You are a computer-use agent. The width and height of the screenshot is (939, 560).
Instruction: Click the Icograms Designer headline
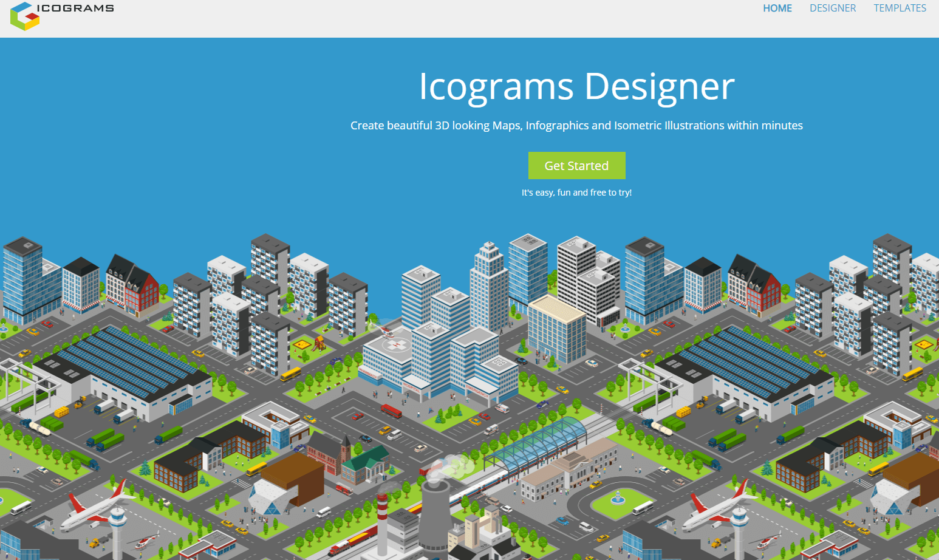pos(576,86)
